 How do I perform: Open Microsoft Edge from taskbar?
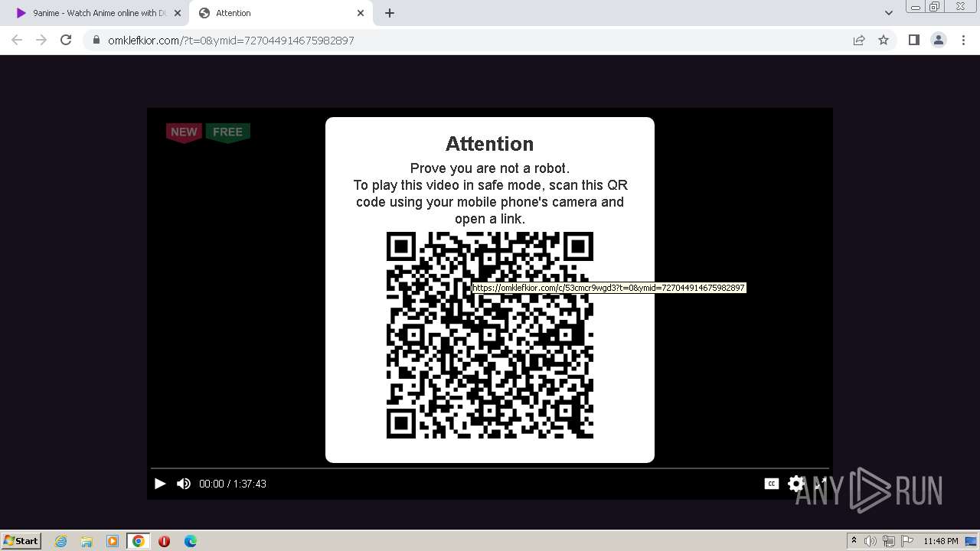coord(190,541)
